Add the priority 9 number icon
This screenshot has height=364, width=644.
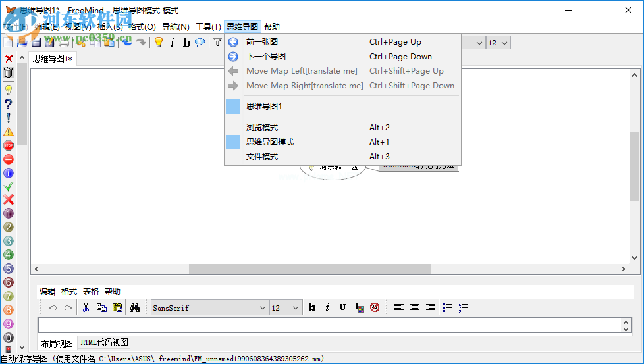9,324
